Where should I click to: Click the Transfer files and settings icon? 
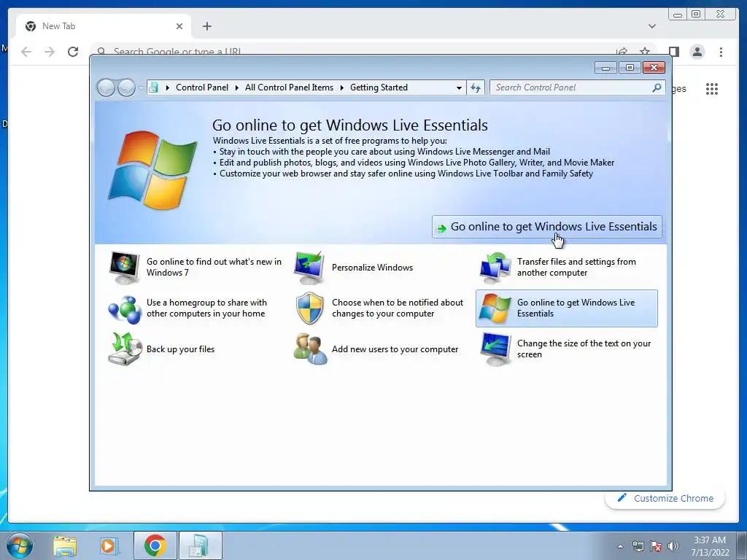click(495, 268)
